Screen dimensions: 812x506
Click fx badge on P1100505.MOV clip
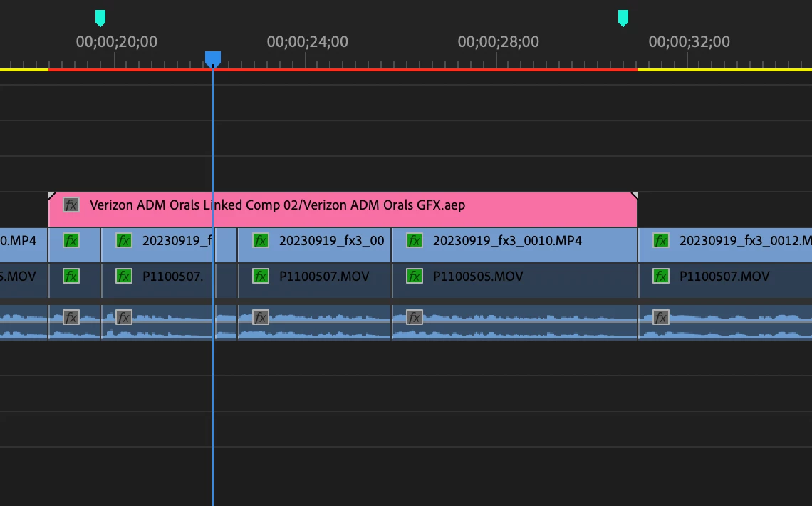(415, 276)
